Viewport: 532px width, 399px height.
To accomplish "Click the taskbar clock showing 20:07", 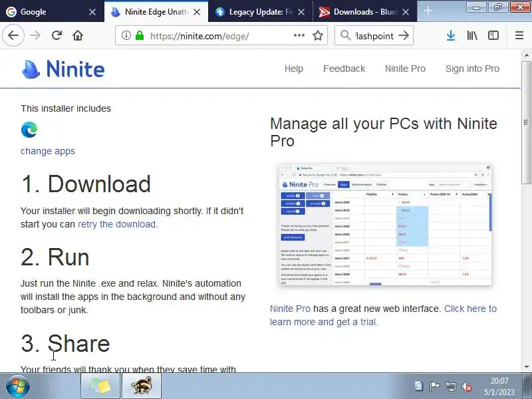I will tap(499, 386).
